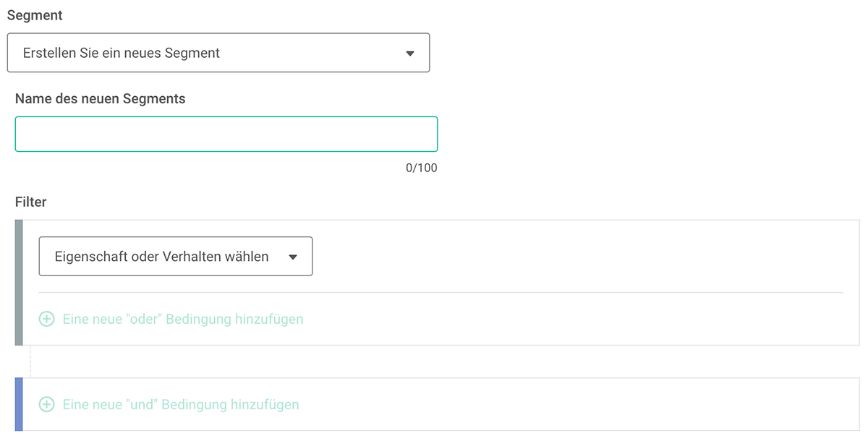Click the plus circle icon for "und" condition
The width and height of the screenshot is (868, 441).
46,404
